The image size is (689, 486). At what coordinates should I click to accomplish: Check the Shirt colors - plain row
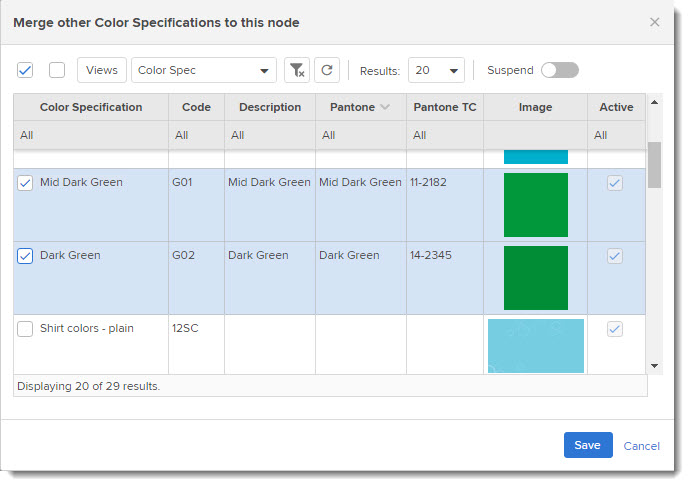(25, 329)
